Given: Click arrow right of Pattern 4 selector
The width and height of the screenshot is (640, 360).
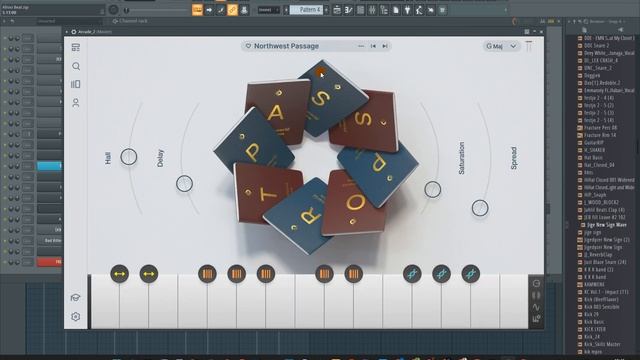Looking at the screenshot, I should [x=326, y=10].
